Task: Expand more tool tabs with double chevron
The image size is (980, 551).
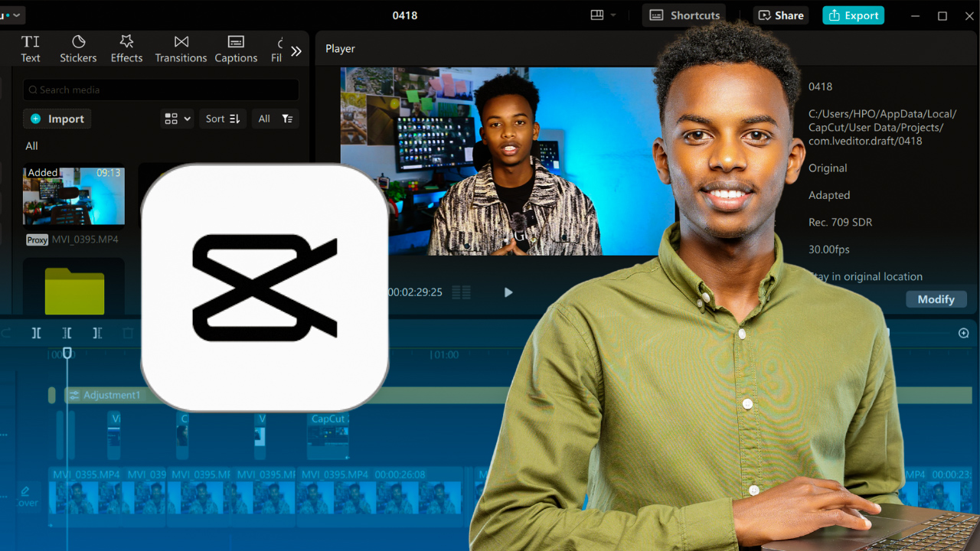Action: pos(296,51)
